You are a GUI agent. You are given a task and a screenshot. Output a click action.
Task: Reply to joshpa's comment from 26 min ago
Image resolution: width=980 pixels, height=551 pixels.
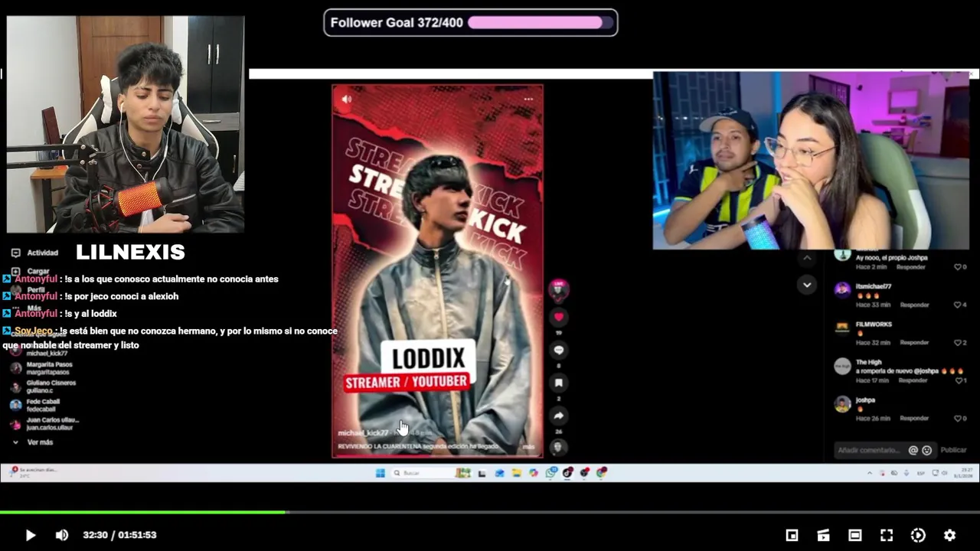(x=914, y=419)
